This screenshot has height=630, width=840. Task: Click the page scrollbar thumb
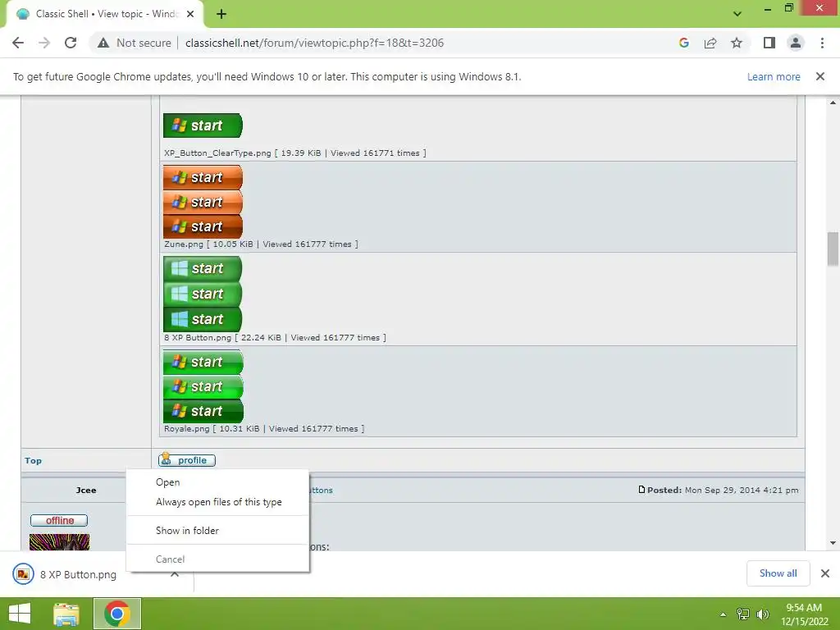tap(833, 249)
